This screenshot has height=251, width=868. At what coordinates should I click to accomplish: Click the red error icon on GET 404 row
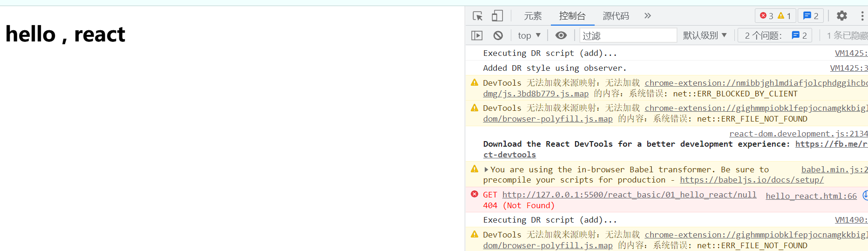475,194
